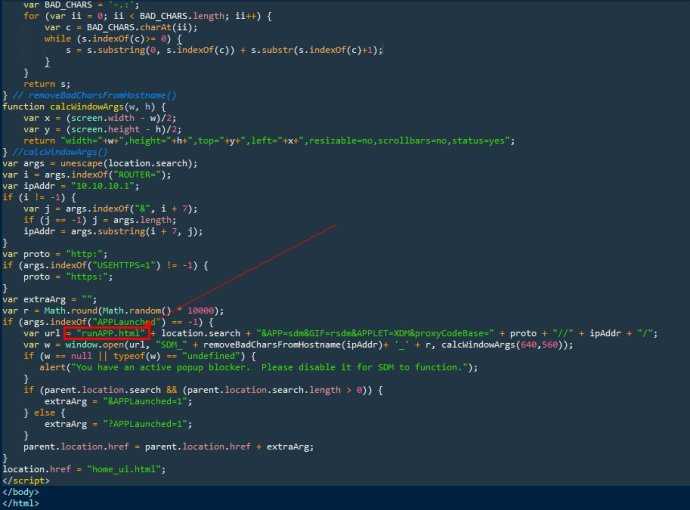This screenshot has width=690, height=510.
Task: Click the 'var i = args.indexOf("ROUTER=")' line
Action: [87, 175]
